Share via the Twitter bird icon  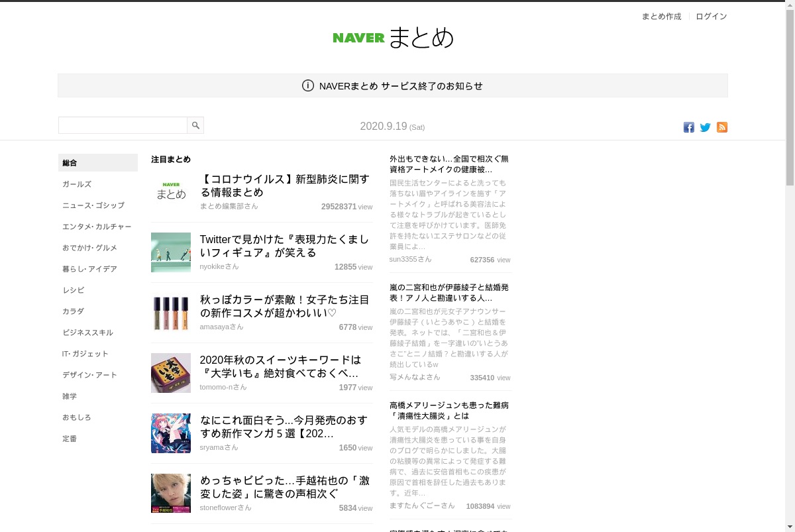(706, 127)
